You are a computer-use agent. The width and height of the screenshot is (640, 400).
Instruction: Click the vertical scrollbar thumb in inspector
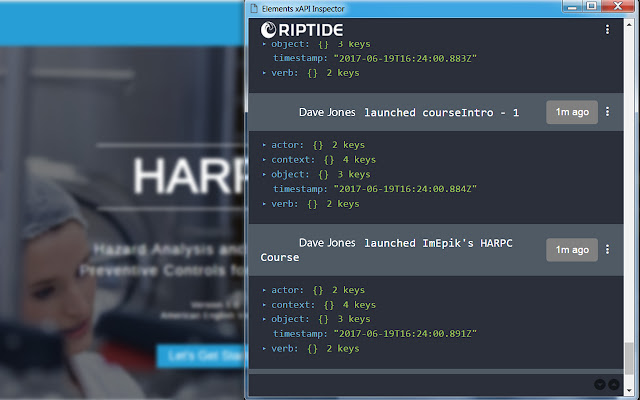coord(629,358)
